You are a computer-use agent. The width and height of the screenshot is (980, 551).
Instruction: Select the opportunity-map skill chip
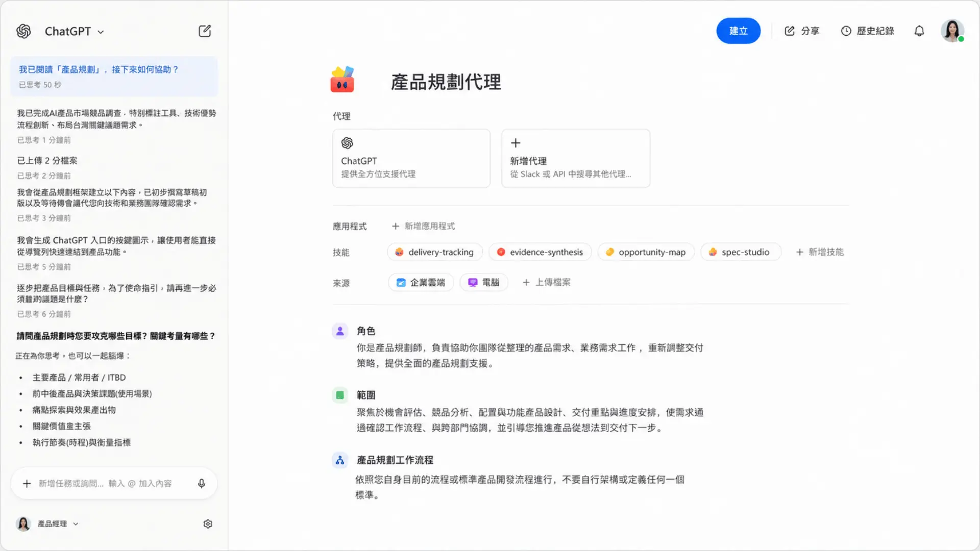[646, 252]
